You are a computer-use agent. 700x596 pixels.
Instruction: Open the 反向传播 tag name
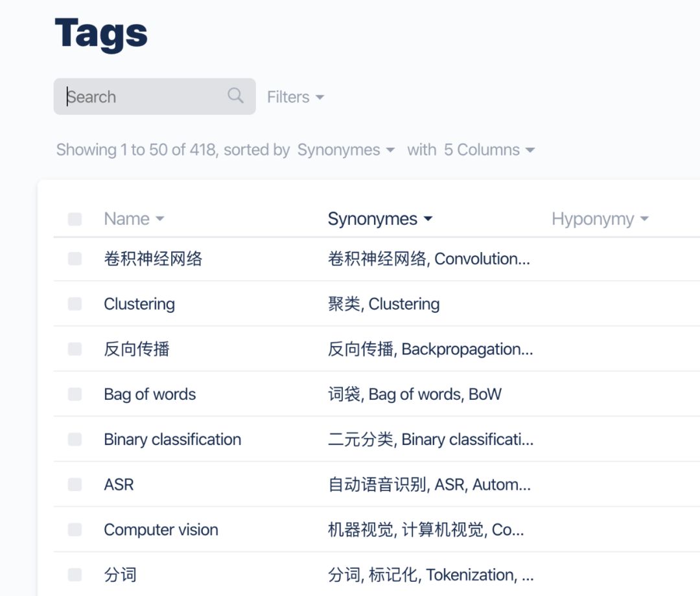[x=137, y=349]
